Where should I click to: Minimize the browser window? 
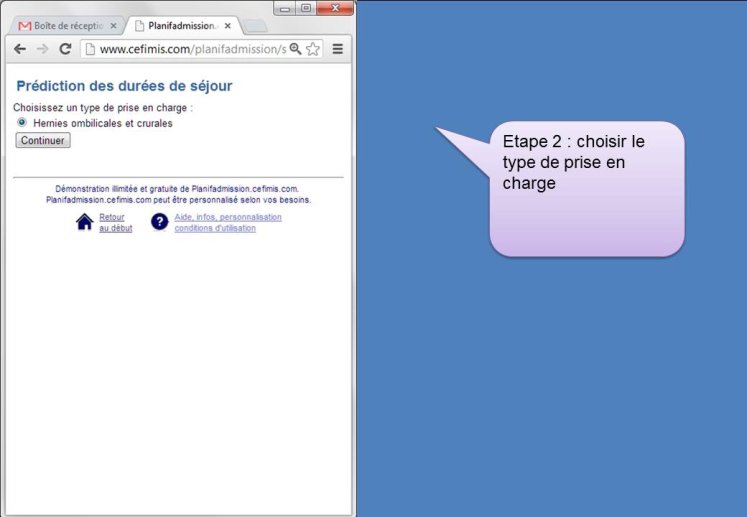click(x=285, y=8)
